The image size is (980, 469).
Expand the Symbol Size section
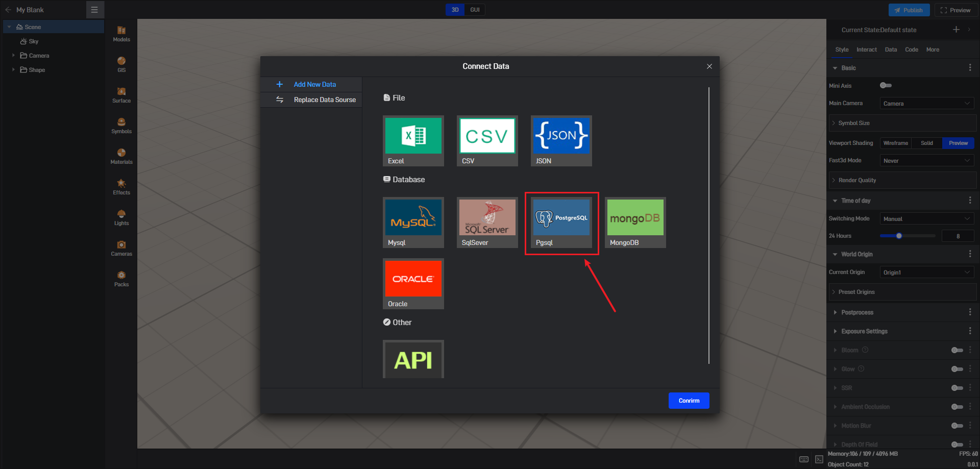pyautogui.click(x=902, y=123)
